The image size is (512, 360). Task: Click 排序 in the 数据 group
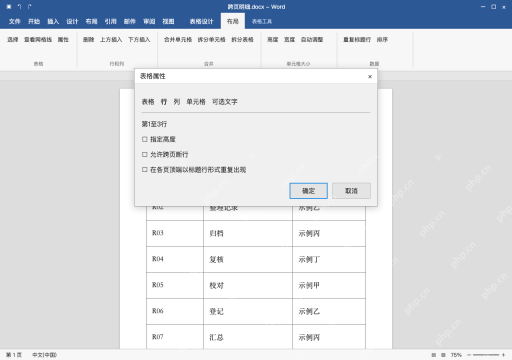click(382, 40)
